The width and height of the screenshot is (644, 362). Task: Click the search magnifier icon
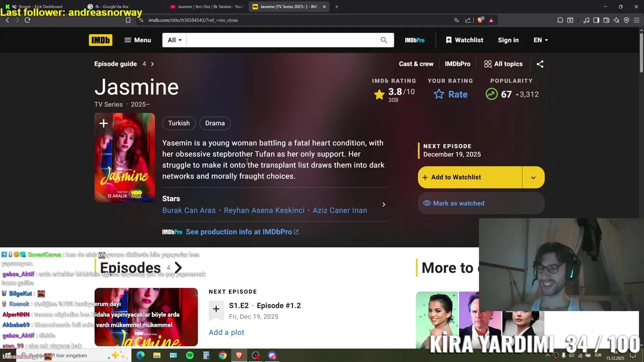coord(384,40)
